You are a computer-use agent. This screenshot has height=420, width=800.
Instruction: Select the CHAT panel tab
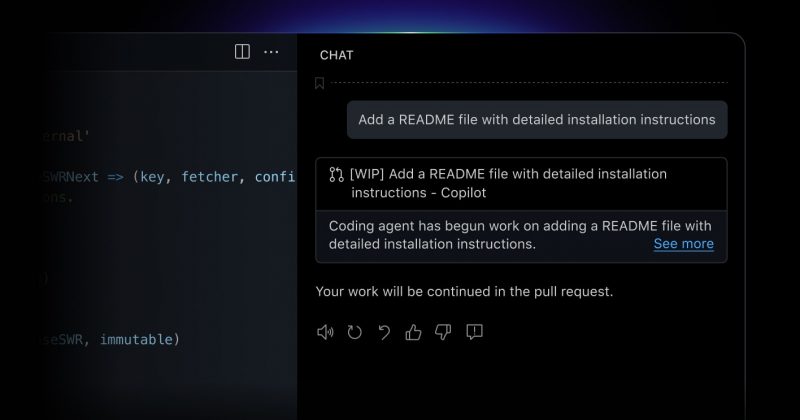(336, 55)
